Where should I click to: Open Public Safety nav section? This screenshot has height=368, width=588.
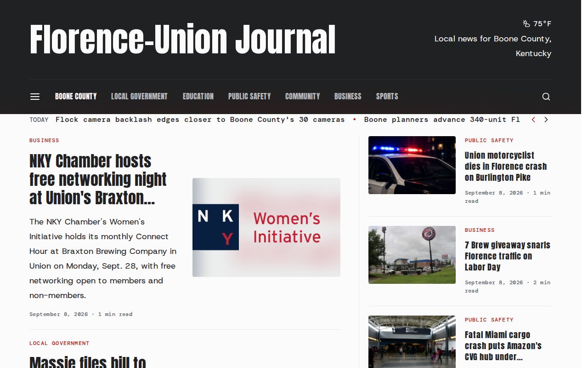click(x=249, y=97)
